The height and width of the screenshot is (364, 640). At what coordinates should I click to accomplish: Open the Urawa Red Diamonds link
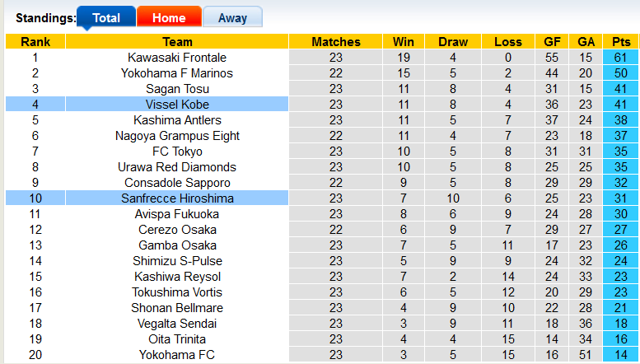(x=177, y=167)
